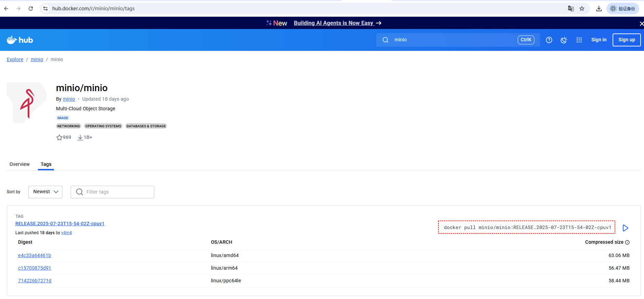
Task: Click the Multi-Cloud Object Storage description
Action: [86, 109]
